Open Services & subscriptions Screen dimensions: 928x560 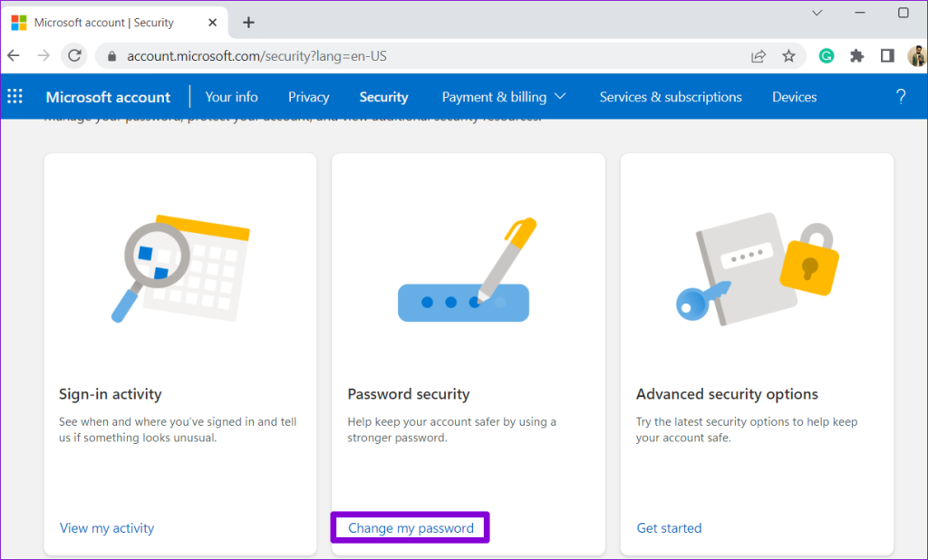tap(671, 96)
